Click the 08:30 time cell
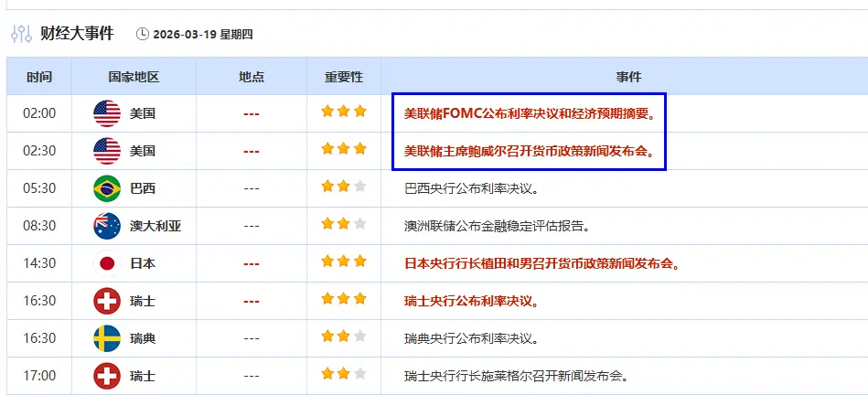Image resolution: width=868 pixels, height=395 pixels. coord(39,226)
